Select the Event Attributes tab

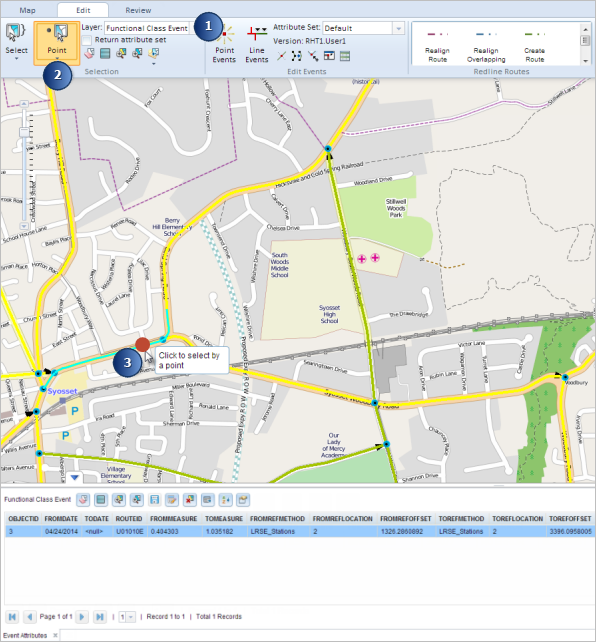tap(25, 635)
